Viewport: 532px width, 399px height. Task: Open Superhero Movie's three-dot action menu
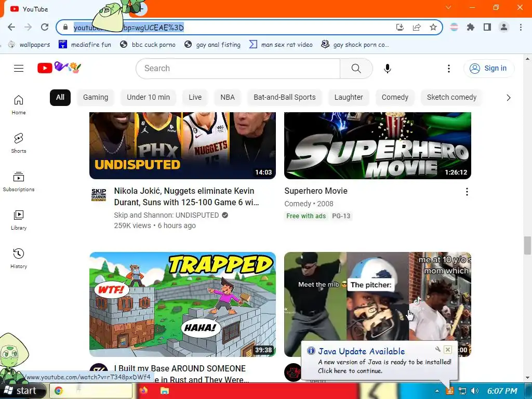click(x=467, y=192)
